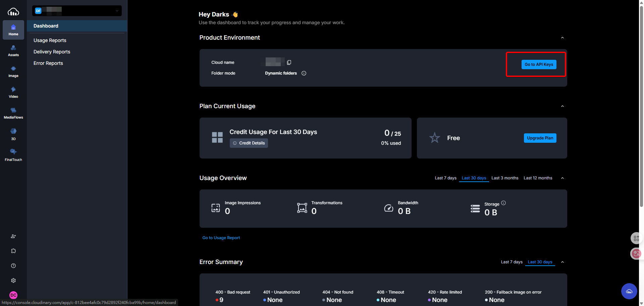
Task: Follow the Go to Usage Report link
Action: click(x=221, y=238)
